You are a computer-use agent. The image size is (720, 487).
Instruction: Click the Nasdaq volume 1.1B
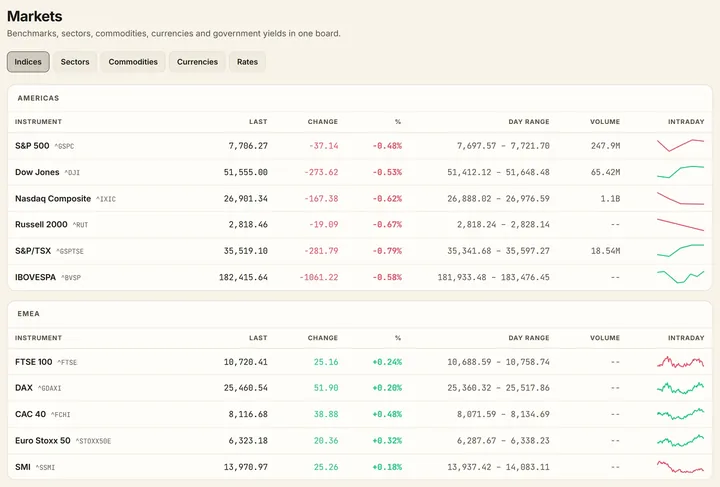610,199
